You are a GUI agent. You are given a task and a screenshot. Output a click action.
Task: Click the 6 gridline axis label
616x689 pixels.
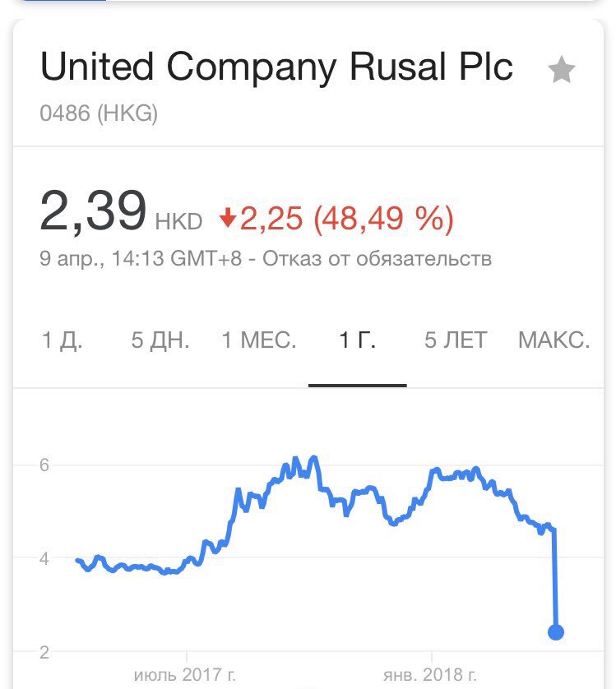tap(44, 465)
